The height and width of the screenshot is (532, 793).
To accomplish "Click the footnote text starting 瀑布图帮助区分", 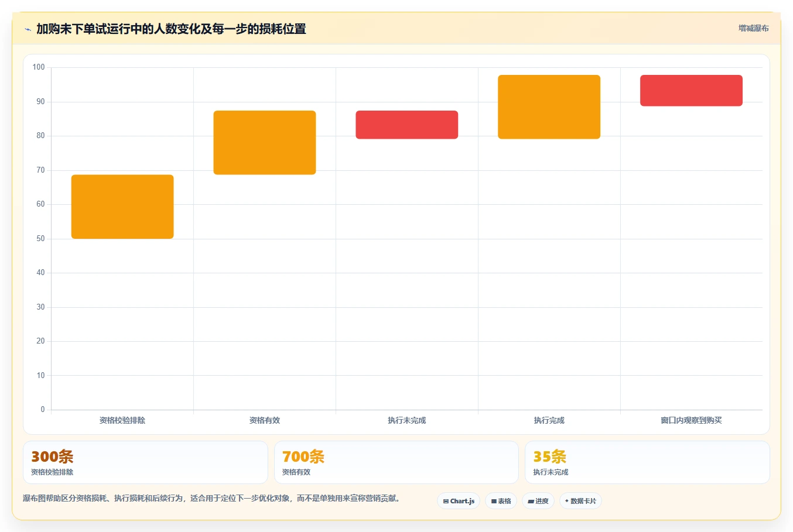I will click(x=211, y=499).
